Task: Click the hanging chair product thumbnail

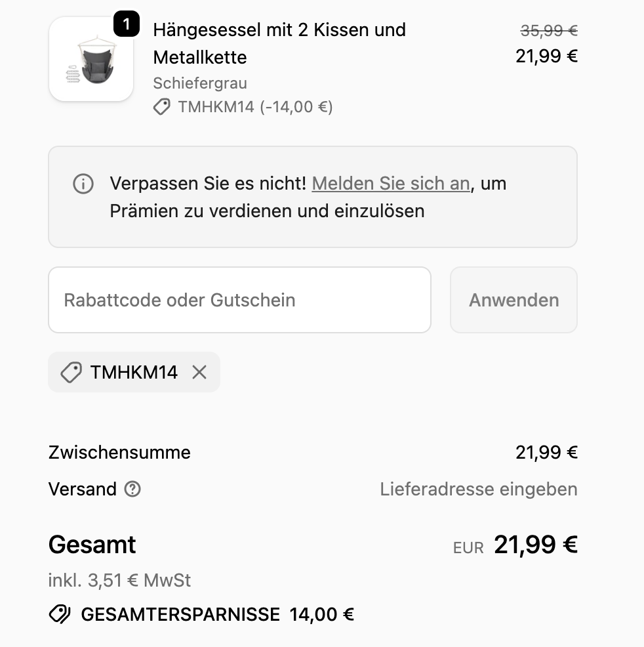Action: tap(91, 60)
